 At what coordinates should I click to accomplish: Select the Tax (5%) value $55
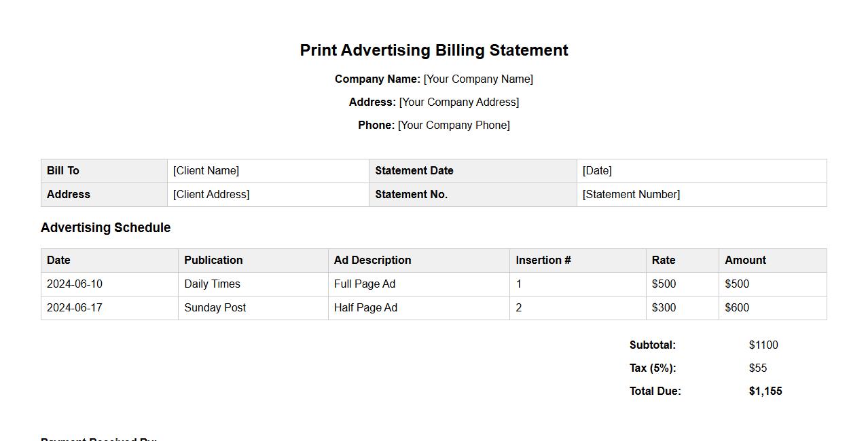[x=758, y=368]
